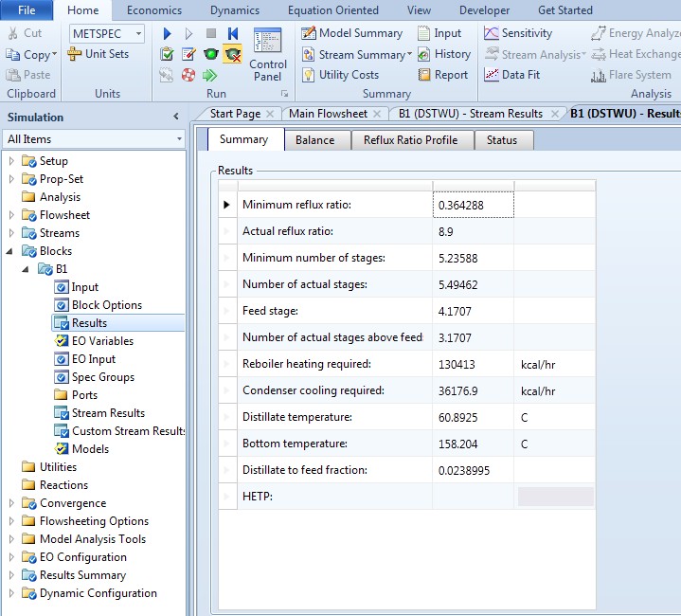Open the All Items filter dropdown

pyautogui.click(x=179, y=139)
